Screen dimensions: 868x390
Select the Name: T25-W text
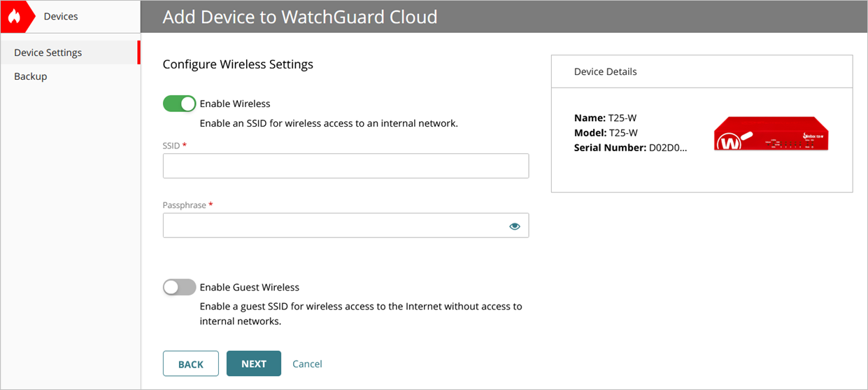606,118
